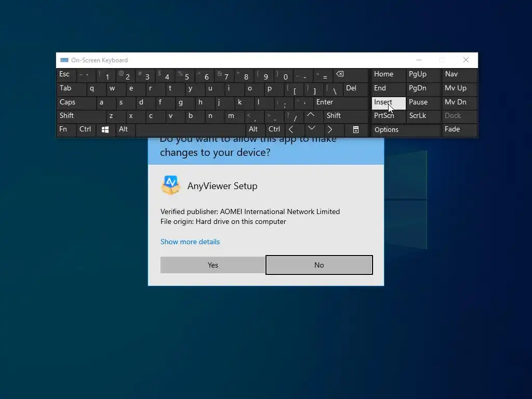532x399 pixels.
Task: Tap the Esc key
Action: click(66, 75)
